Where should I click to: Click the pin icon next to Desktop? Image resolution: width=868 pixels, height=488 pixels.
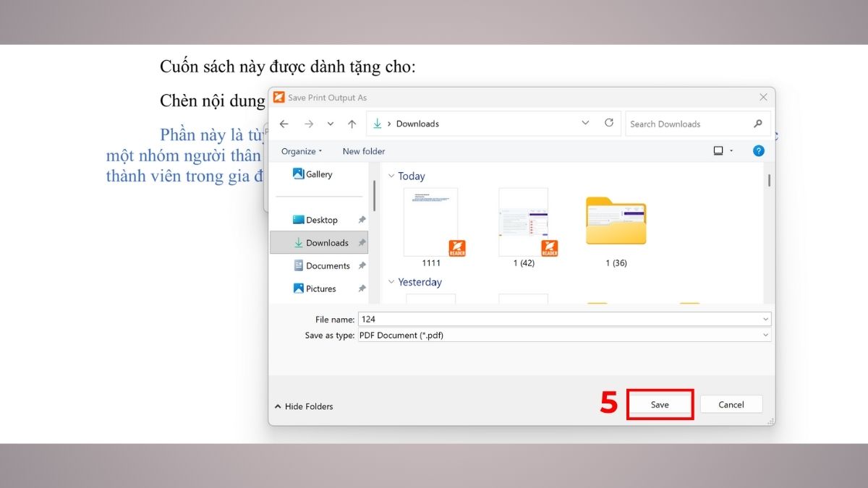pos(362,219)
